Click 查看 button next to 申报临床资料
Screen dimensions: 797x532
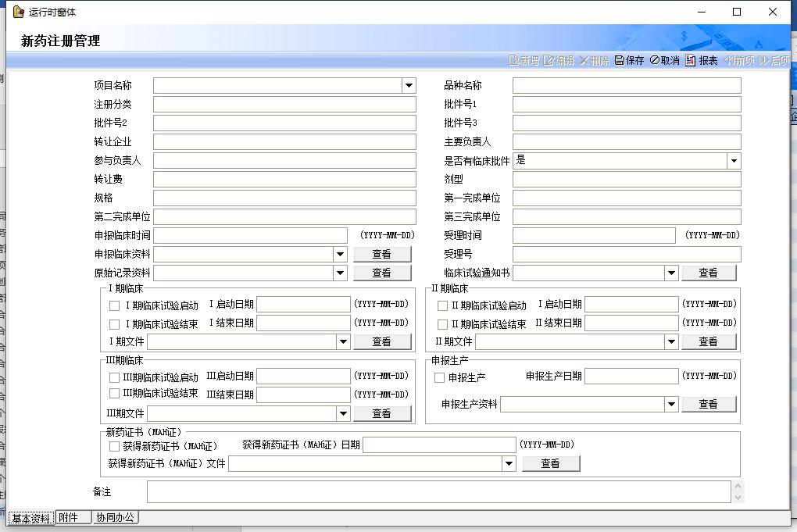click(x=381, y=254)
